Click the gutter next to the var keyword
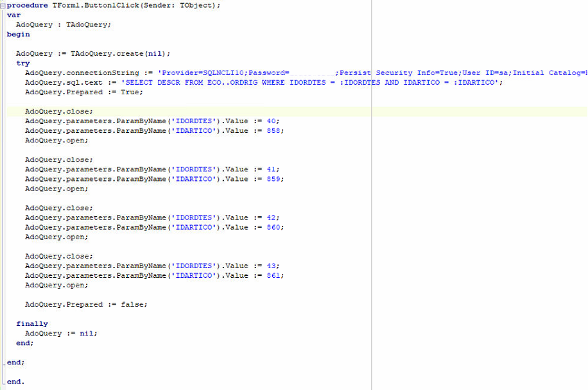588x390 pixels. tap(4, 15)
